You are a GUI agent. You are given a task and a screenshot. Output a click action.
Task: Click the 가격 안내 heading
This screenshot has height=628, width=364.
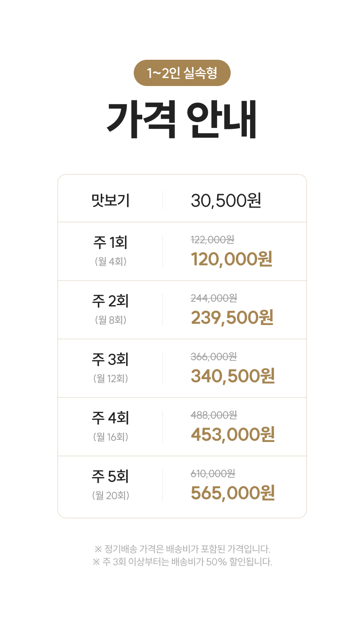point(182,119)
